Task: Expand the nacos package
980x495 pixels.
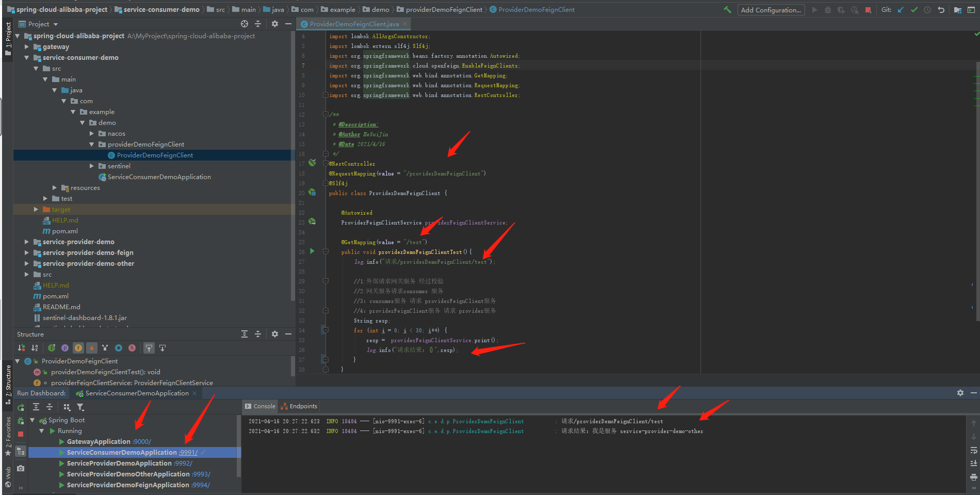Action: 92,134
